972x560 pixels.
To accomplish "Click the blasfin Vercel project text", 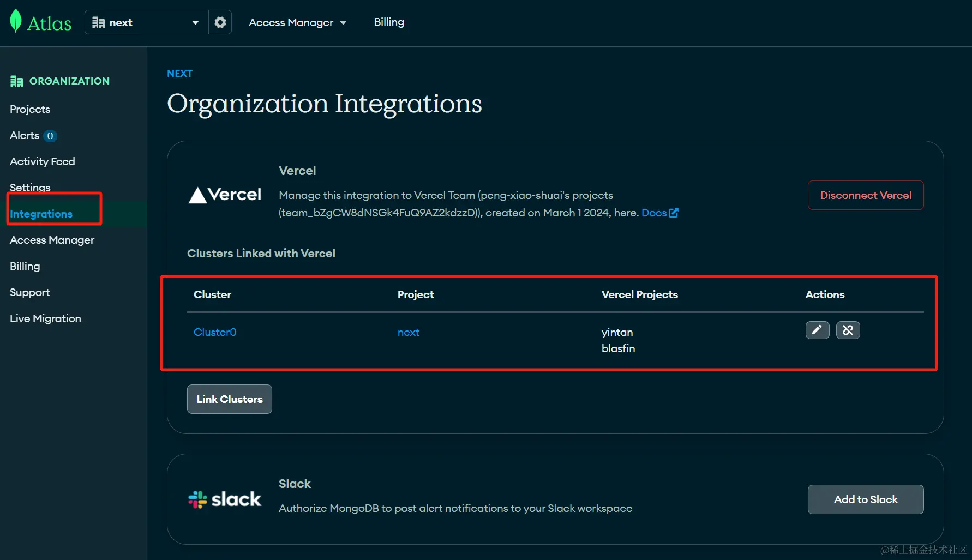I will (618, 348).
